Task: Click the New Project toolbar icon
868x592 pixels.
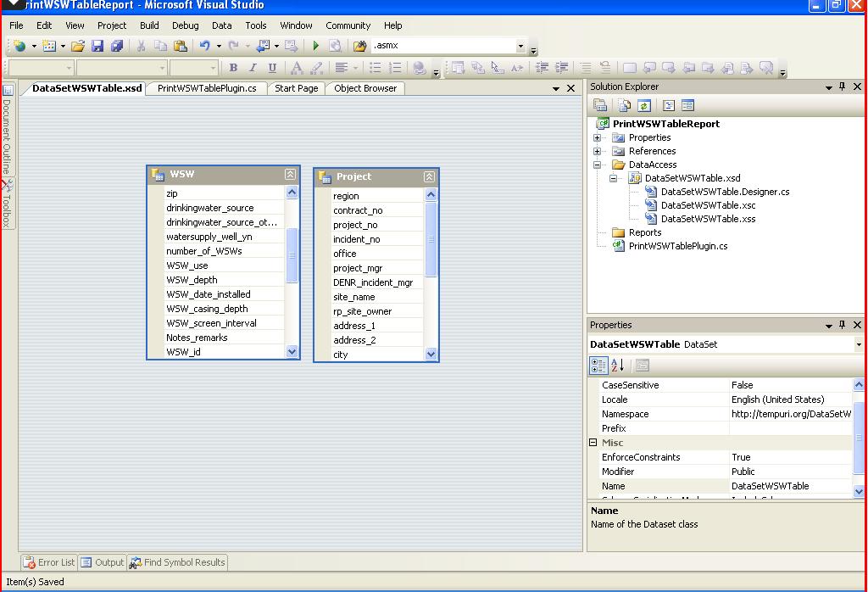Action: 20,46
